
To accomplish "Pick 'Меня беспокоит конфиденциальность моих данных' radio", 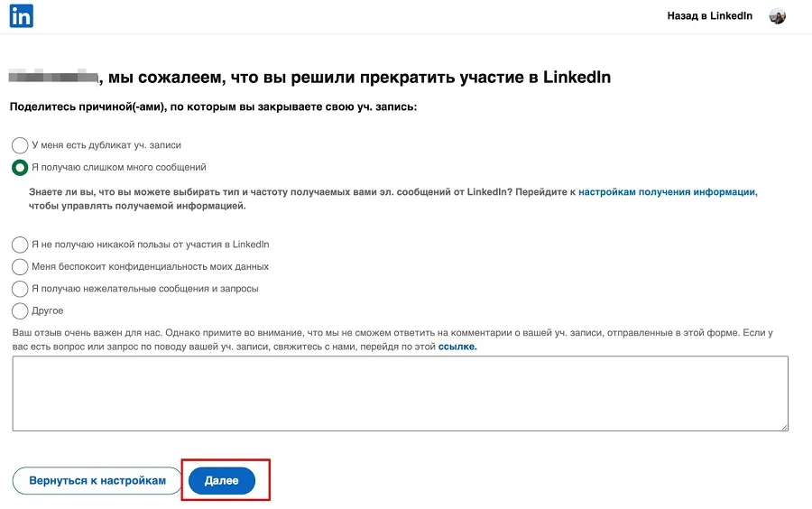I will pos(20,267).
